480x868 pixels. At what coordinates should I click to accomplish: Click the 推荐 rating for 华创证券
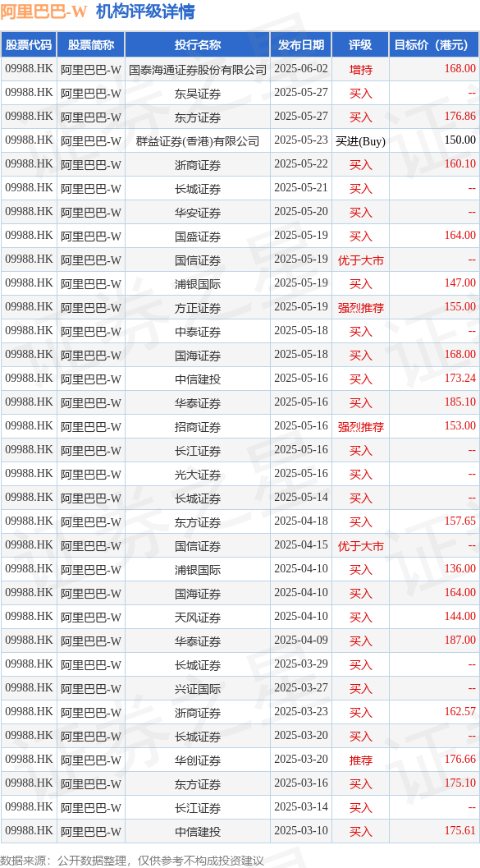tap(360, 760)
